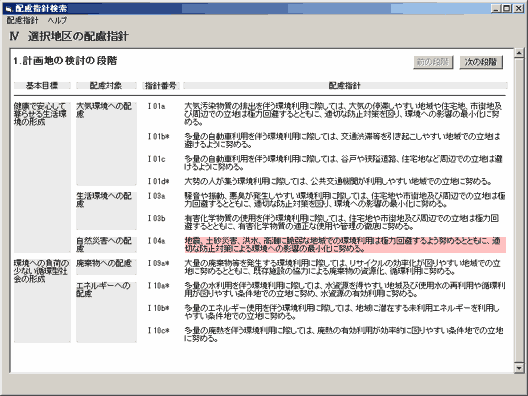This screenshot has width=528, height=396.
Task: Click the highlighted 地震、土砂災害 guideline text
Action: tap(345, 245)
